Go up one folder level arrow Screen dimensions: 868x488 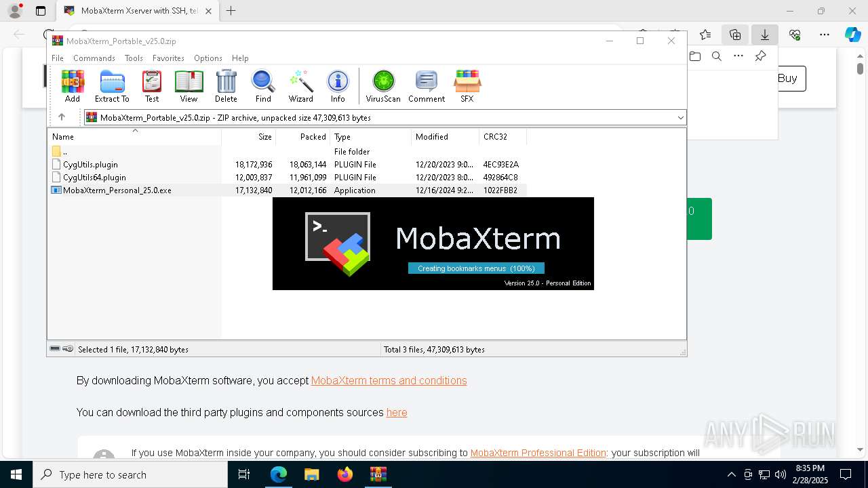pos(62,117)
